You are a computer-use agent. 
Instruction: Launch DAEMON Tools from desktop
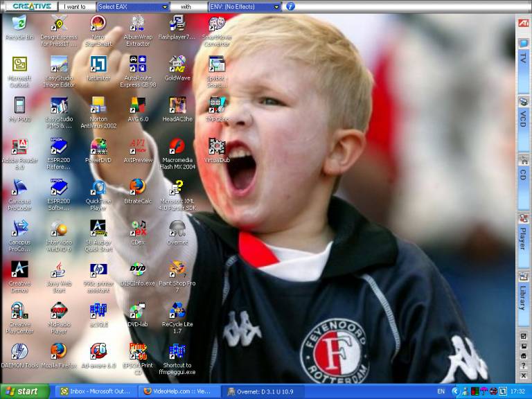19,351
